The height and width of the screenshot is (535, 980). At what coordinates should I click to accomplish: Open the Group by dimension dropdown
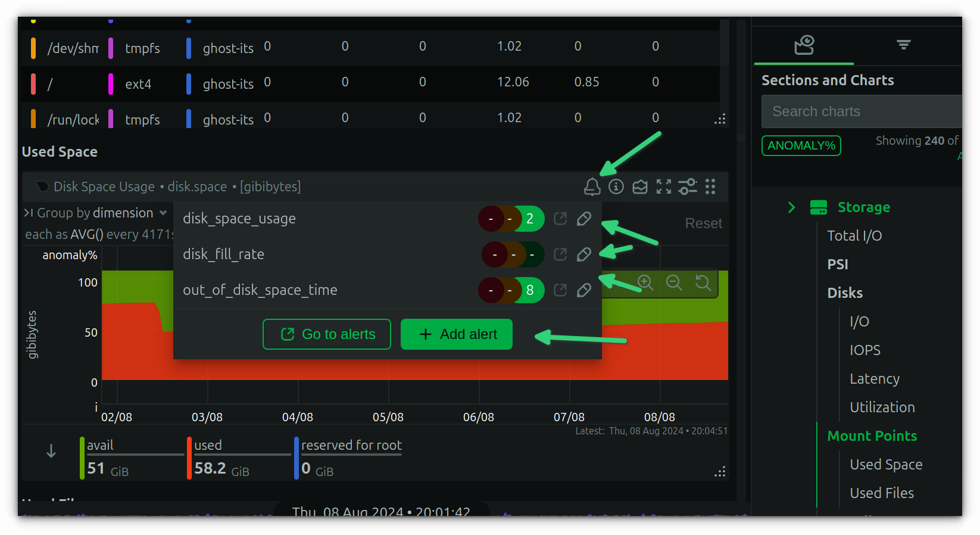[102, 213]
